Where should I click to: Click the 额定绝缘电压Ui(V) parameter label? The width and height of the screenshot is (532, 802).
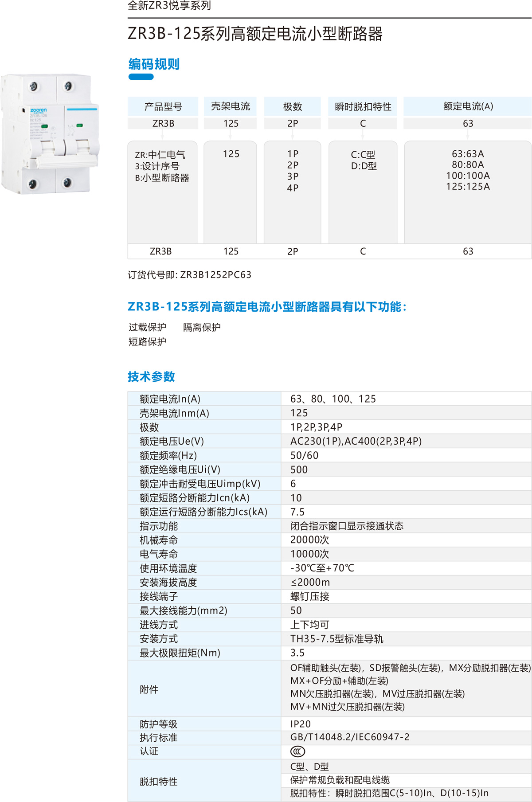point(180,469)
